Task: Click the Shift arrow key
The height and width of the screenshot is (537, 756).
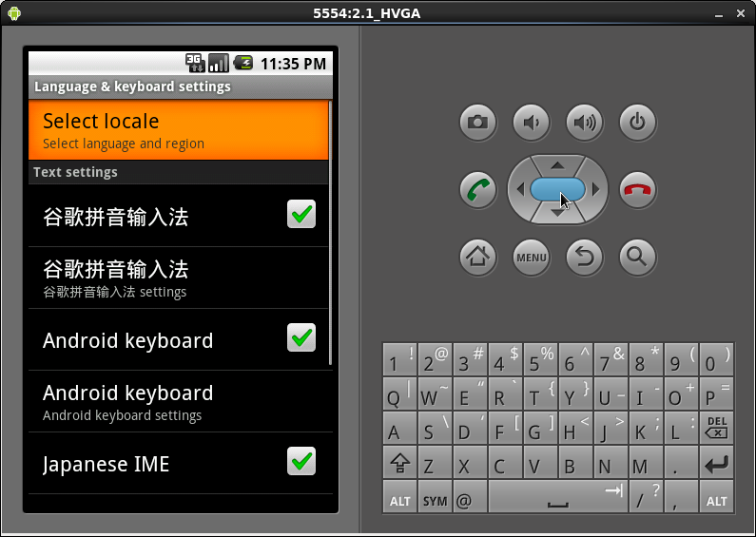Action: (399, 462)
